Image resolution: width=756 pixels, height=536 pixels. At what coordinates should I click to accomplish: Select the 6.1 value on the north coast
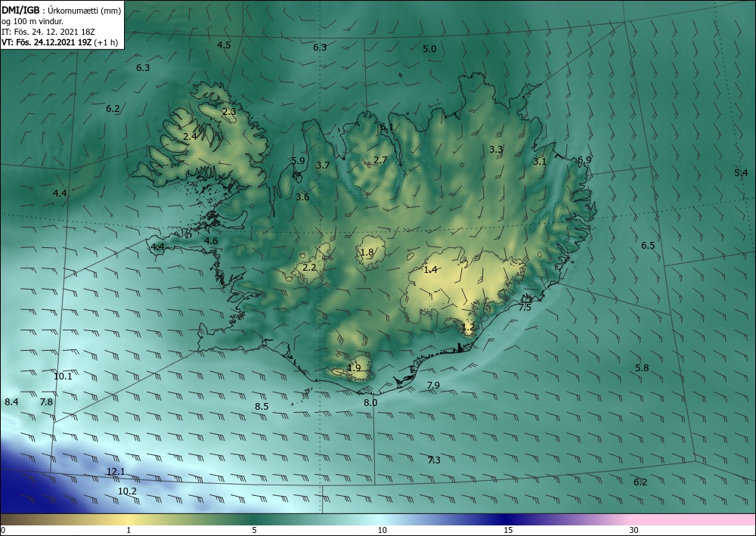coord(386,127)
